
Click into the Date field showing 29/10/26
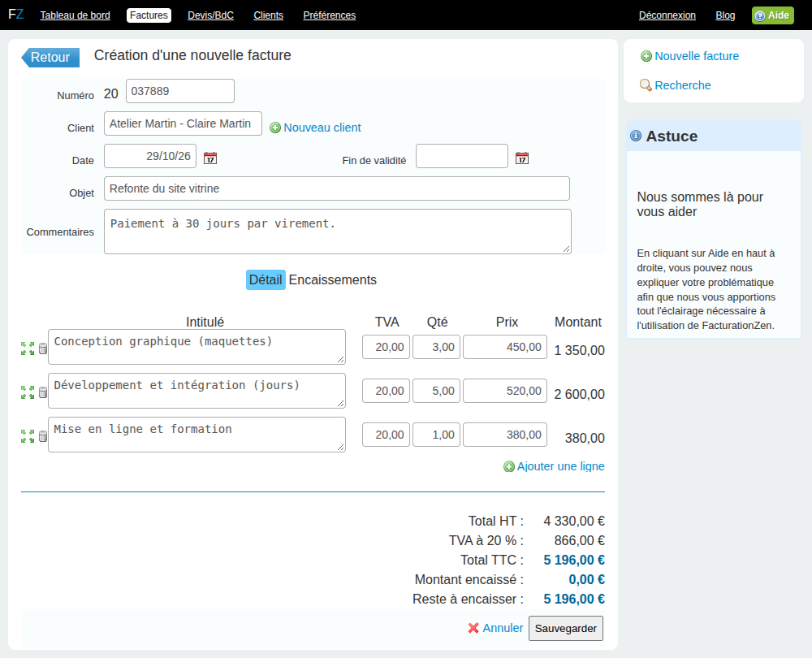(x=150, y=156)
